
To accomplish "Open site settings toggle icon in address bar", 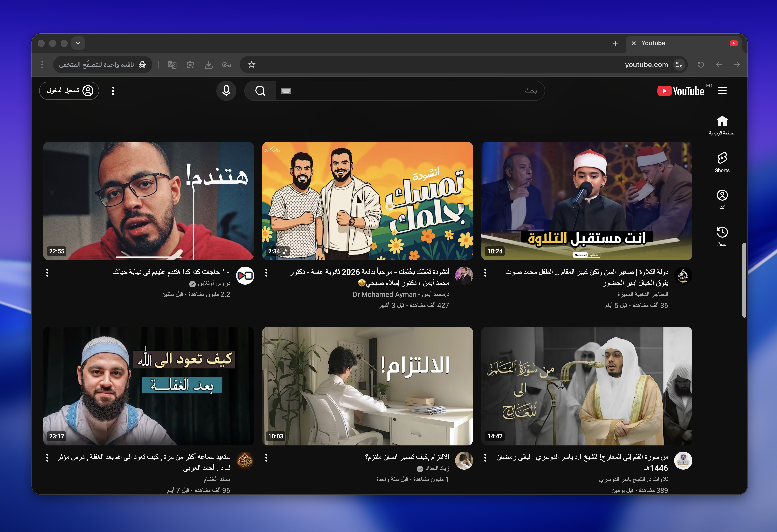I will pos(679,65).
